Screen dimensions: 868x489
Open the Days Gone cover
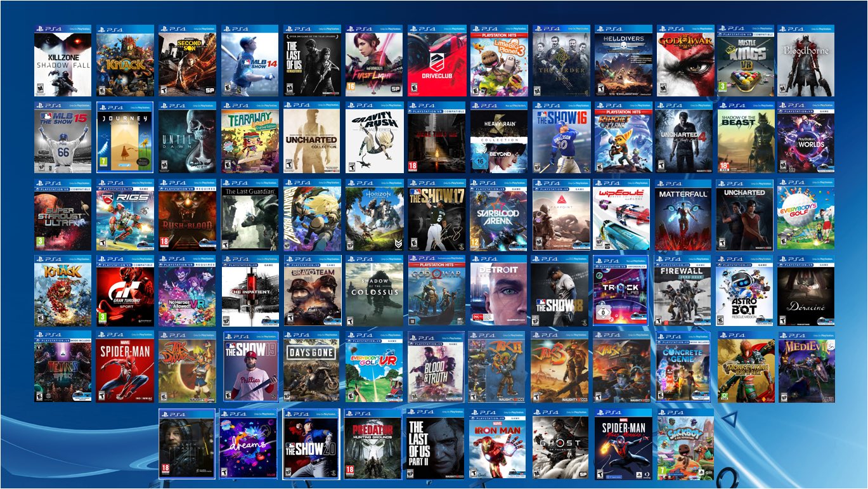click(312, 367)
